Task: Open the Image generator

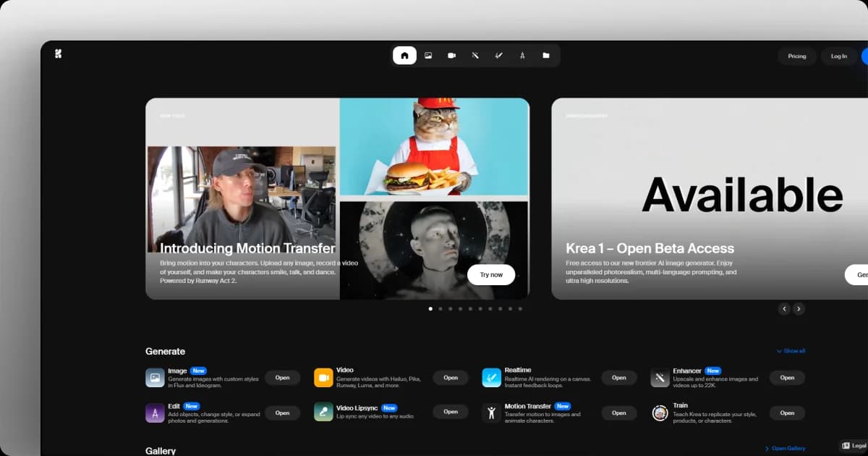Action: [282, 378]
